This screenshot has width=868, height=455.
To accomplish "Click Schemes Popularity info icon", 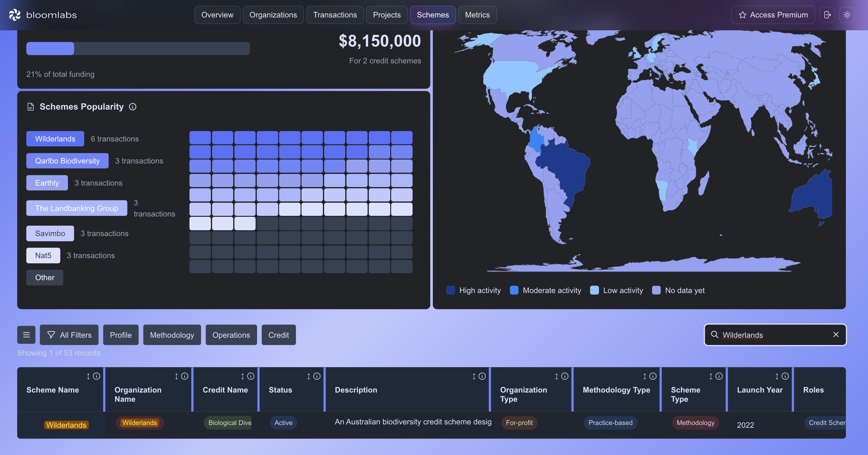I will 133,107.
